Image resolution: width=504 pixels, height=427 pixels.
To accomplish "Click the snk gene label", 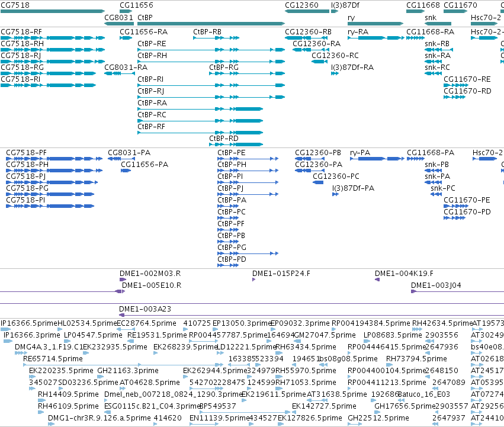I will (431, 17).
